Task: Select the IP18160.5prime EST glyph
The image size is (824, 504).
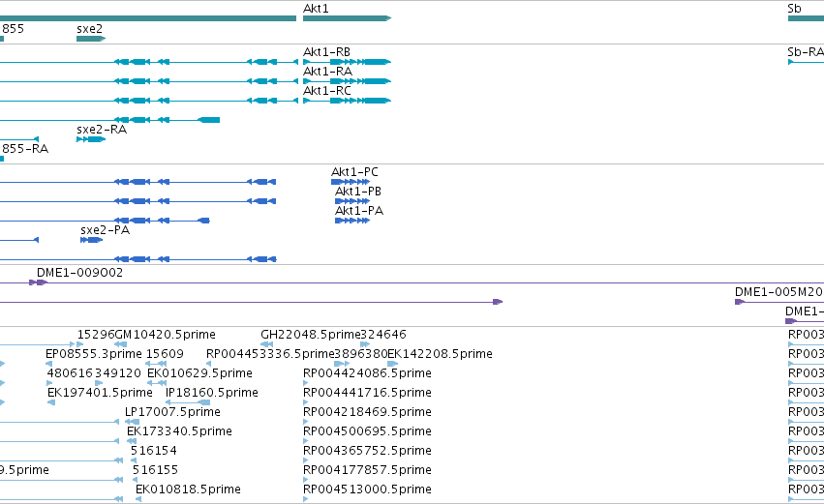Action: tap(188, 402)
